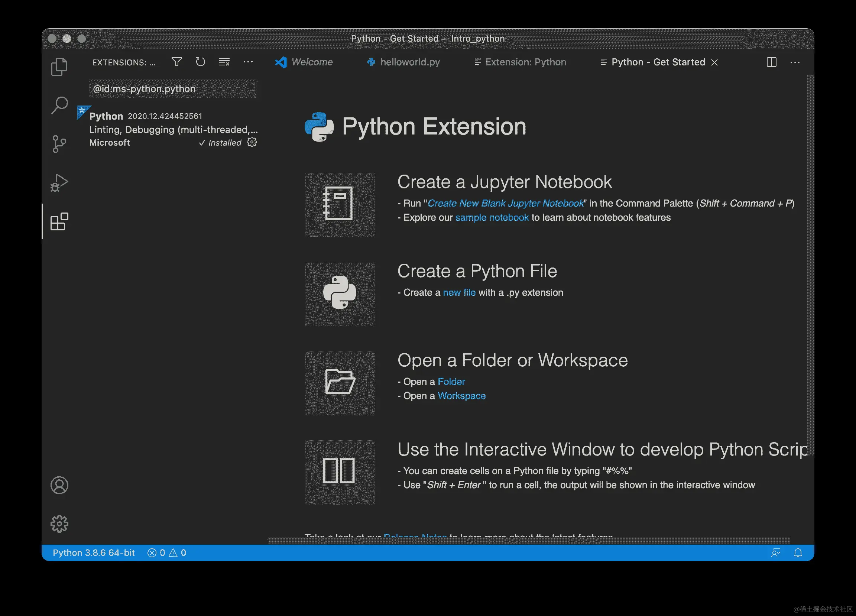Screen dimensions: 856x616
Task: Click the extensions search input field
Action: click(x=174, y=89)
